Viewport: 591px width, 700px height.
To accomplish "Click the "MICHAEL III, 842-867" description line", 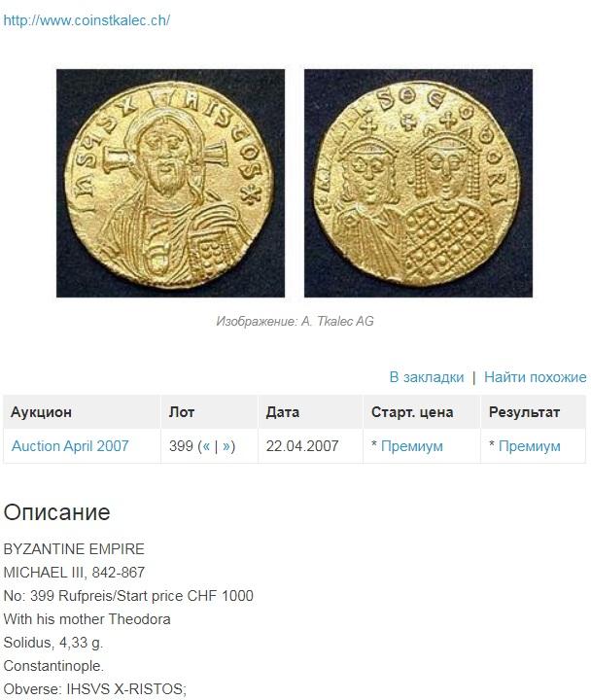I will (x=74, y=573).
